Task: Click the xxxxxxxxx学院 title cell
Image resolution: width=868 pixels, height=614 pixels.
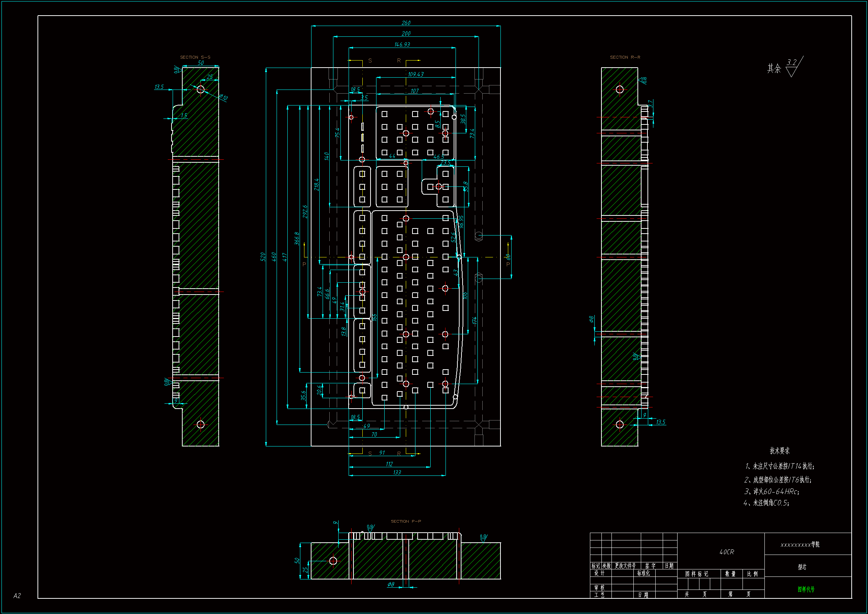Action: (800, 545)
